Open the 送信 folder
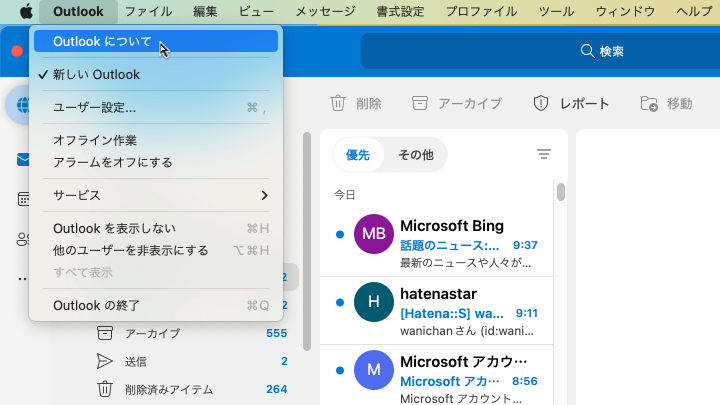The height and width of the screenshot is (405, 720). tap(192, 361)
